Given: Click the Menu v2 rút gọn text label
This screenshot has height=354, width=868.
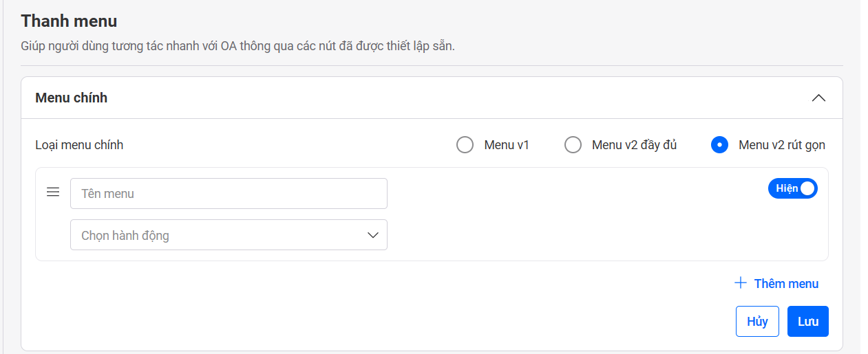Looking at the screenshot, I should [781, 145].
